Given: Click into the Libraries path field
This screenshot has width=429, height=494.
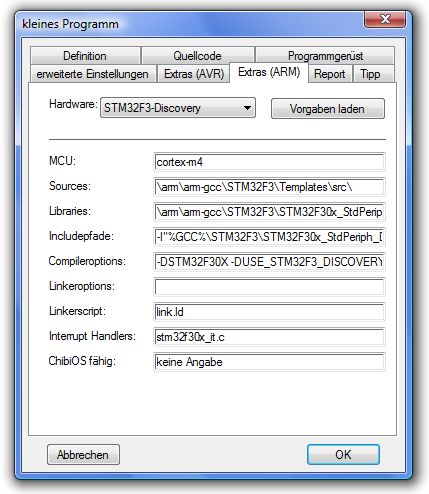Looking at the screenshot, I should pyautogui.click(x=269, y=212).
